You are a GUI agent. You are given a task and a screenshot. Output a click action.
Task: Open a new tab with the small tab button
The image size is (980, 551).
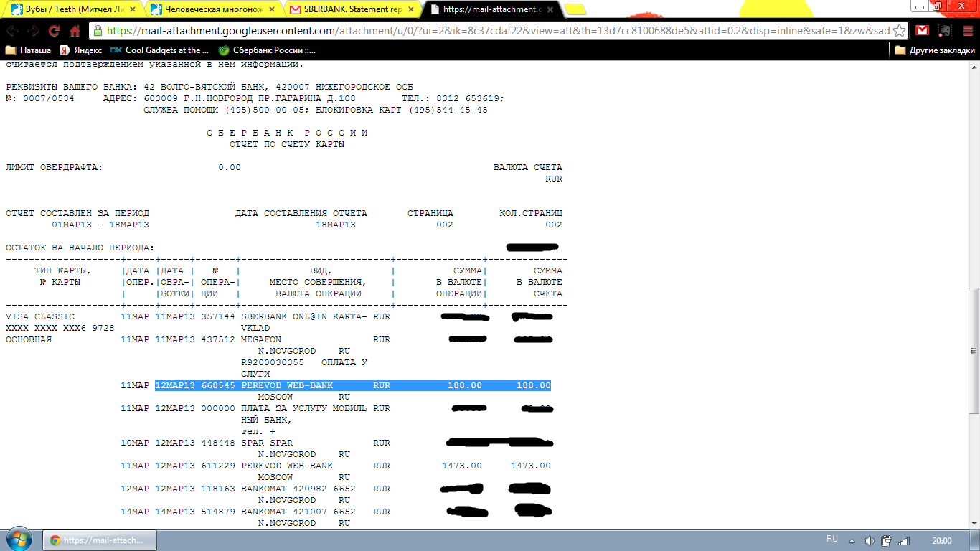tap(575, 9)
